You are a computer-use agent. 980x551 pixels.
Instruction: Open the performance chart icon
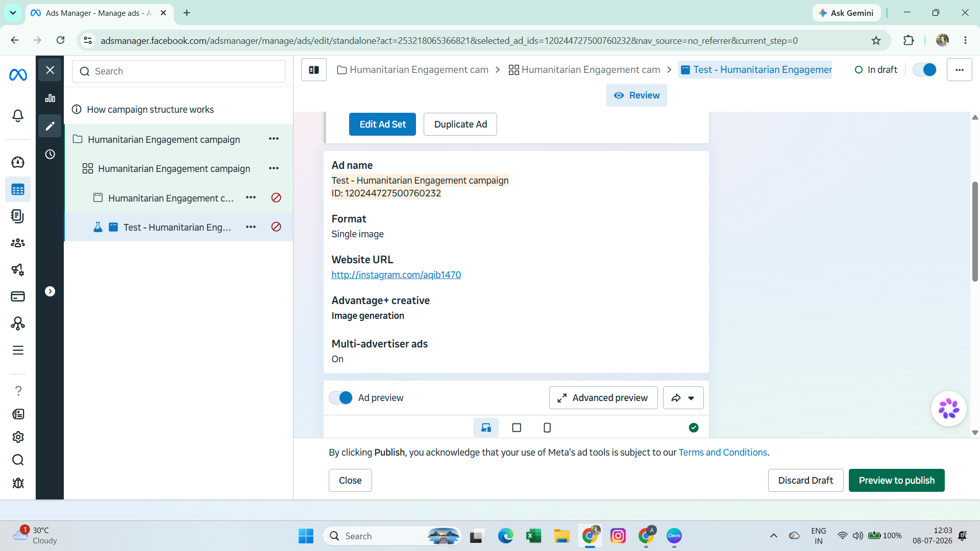coord(50,98)
